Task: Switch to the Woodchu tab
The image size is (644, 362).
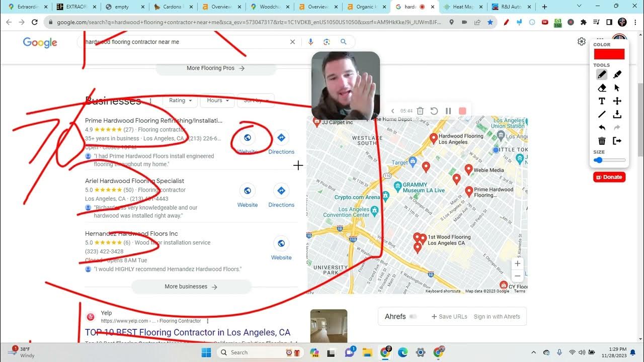Action: click(270, 7)
